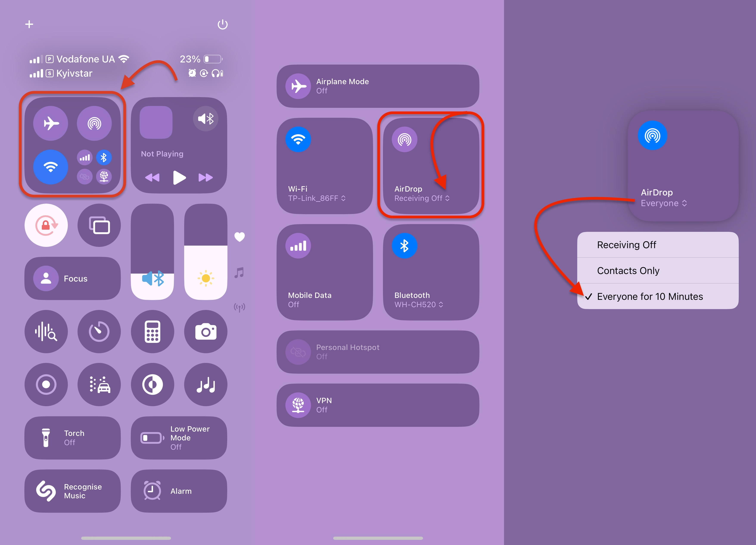The image size is (756, 545).
Task: Start the Screen Recording control
Action: pos(46,384)
